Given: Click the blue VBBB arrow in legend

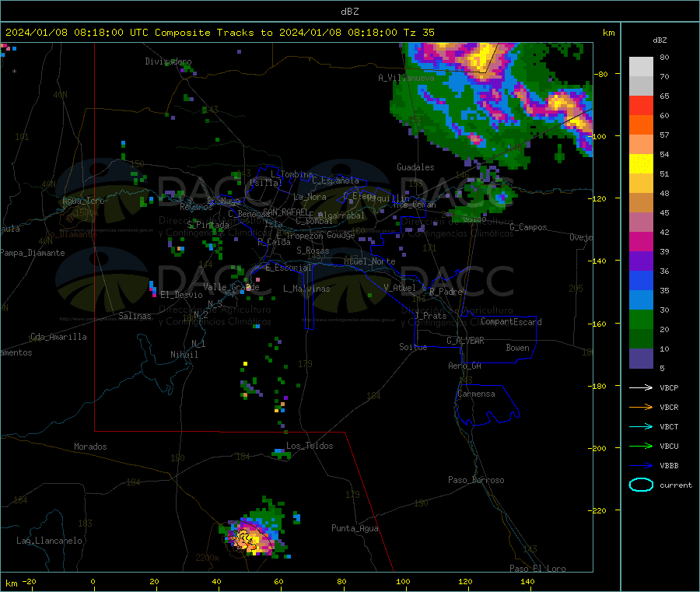Looking at the screenshot, I should [641, 465].
